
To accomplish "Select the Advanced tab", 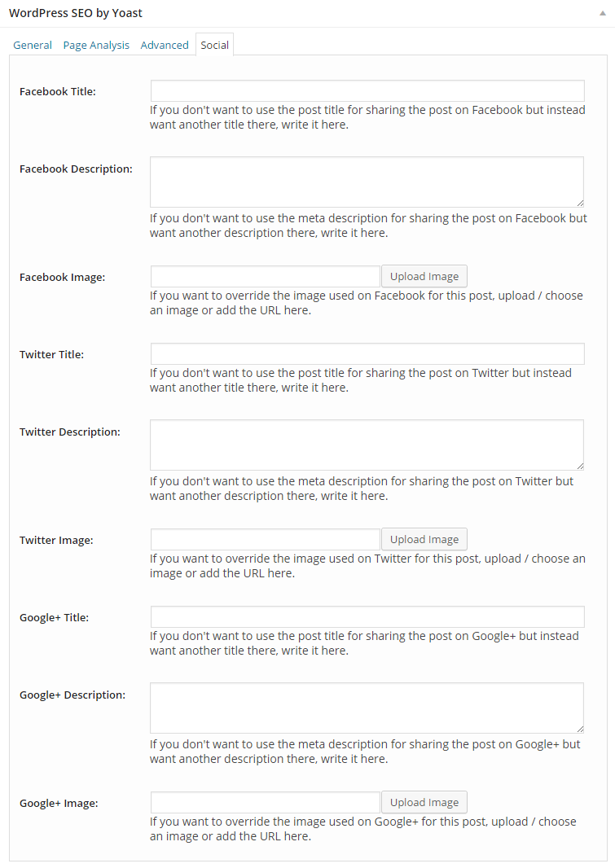I will (165, 45).
